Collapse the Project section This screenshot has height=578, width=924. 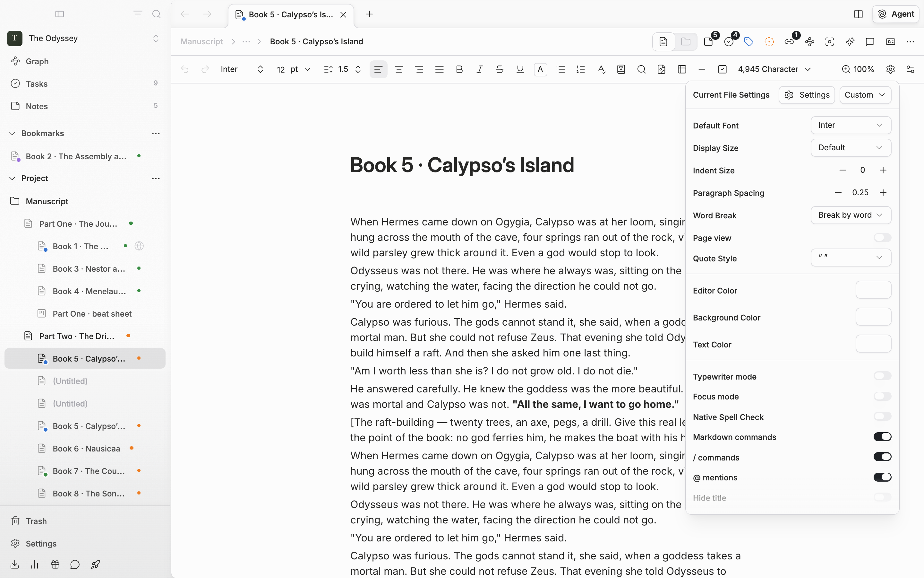tap(12, 179)
